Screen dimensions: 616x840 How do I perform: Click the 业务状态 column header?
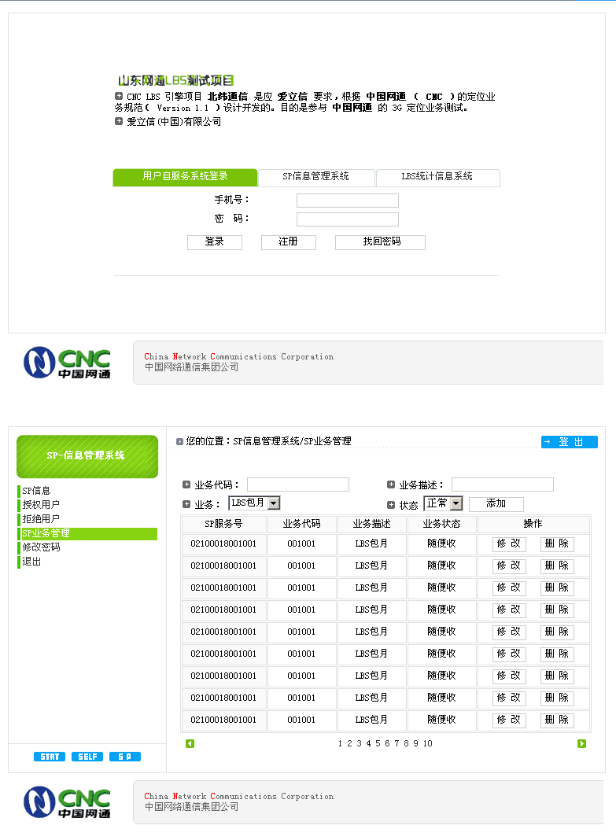442,524
